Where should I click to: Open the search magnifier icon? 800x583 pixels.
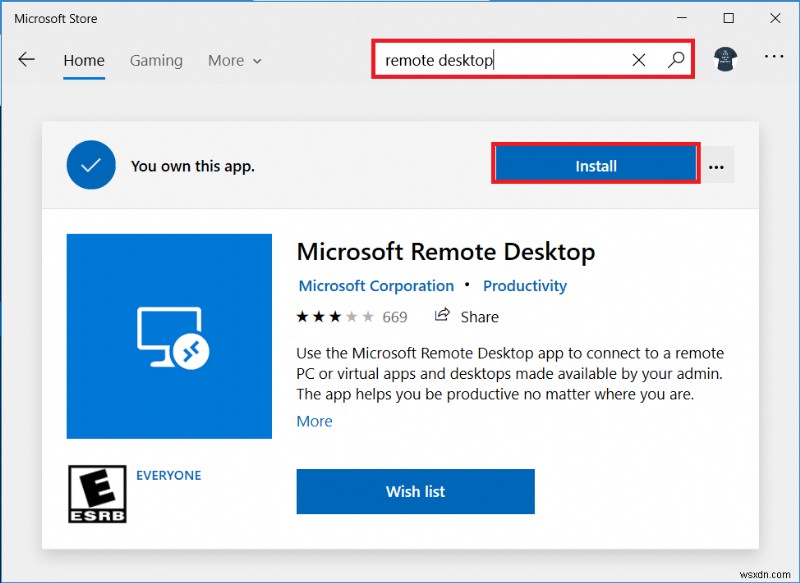coord(677,60)
